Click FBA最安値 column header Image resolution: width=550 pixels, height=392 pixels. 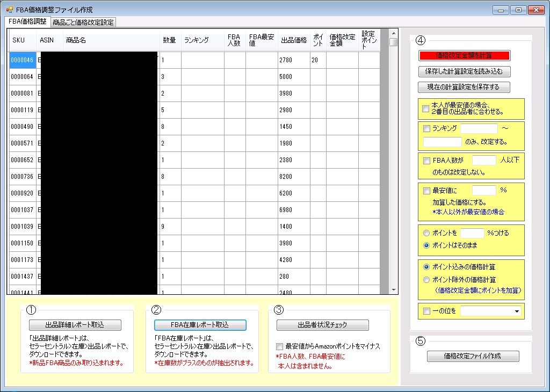click(x=262, y=40)
